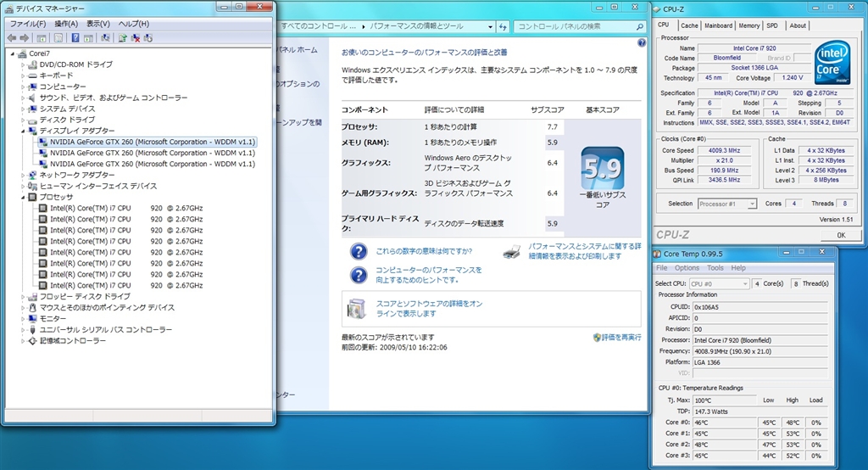The width and height of the screenshot is (868, 470).
Task: Open the File menu in Core Temp
Action: point(661,268)
